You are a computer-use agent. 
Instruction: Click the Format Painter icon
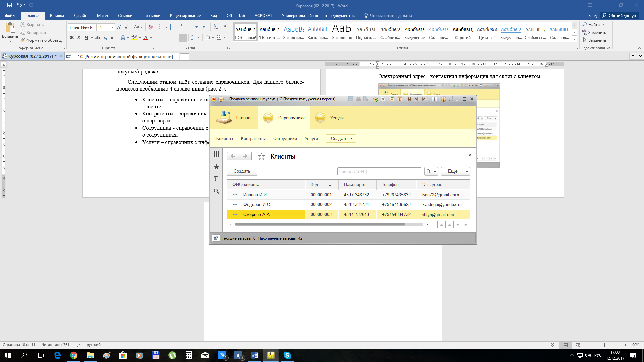[23, 40]
